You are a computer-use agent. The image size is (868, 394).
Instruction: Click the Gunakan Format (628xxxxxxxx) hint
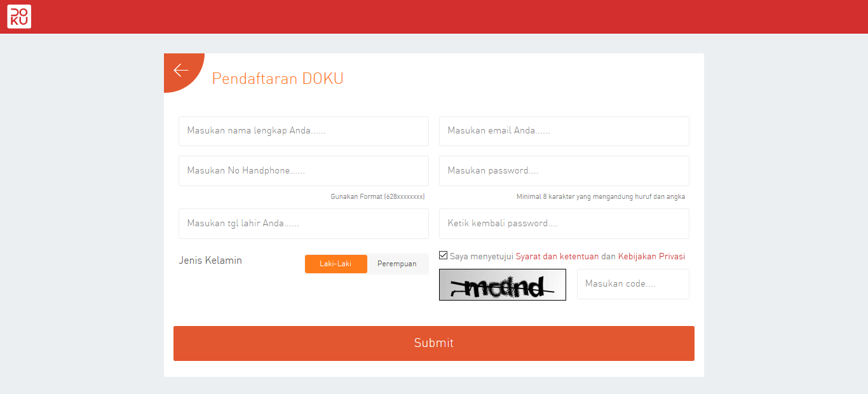pos(377,197)
